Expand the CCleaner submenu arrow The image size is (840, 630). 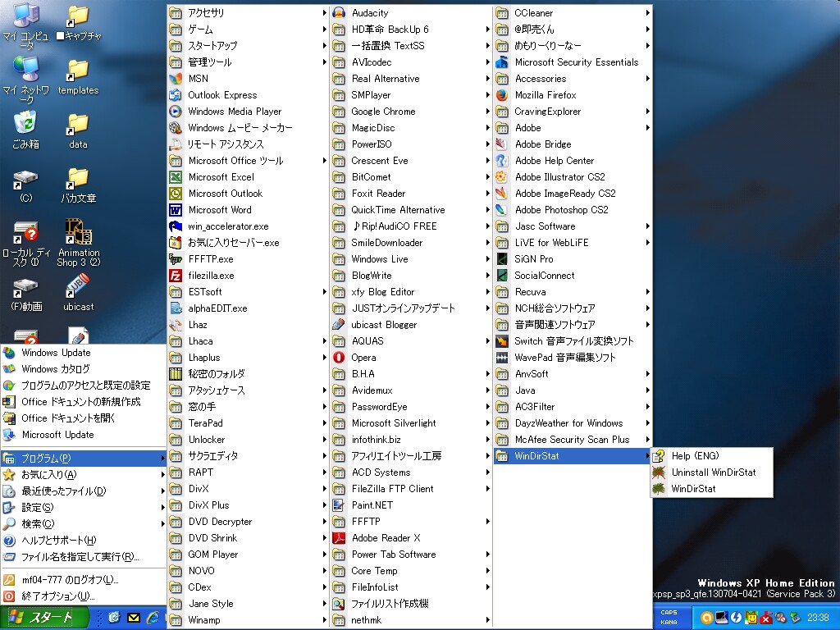[x=647, y=13]
